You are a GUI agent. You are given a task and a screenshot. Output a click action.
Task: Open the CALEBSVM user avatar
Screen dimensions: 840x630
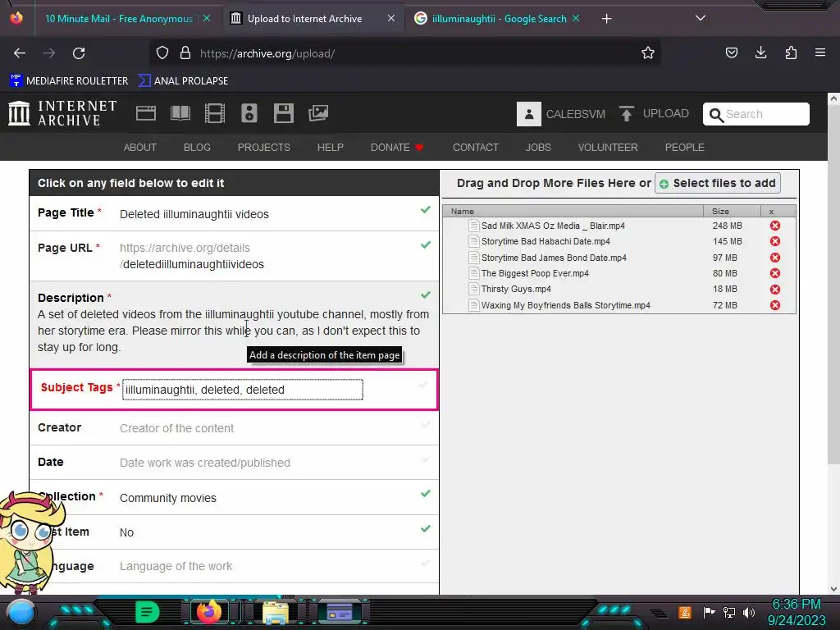coord(529,114)
